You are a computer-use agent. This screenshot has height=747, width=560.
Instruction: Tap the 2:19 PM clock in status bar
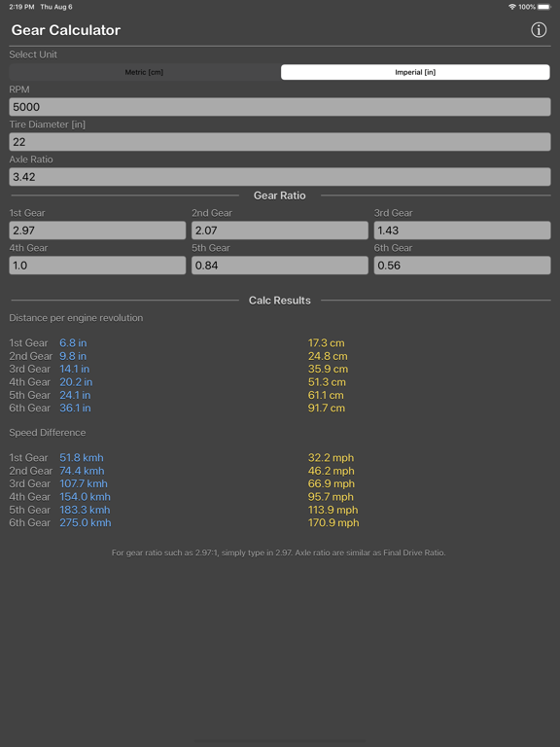[x=21, y=7]
